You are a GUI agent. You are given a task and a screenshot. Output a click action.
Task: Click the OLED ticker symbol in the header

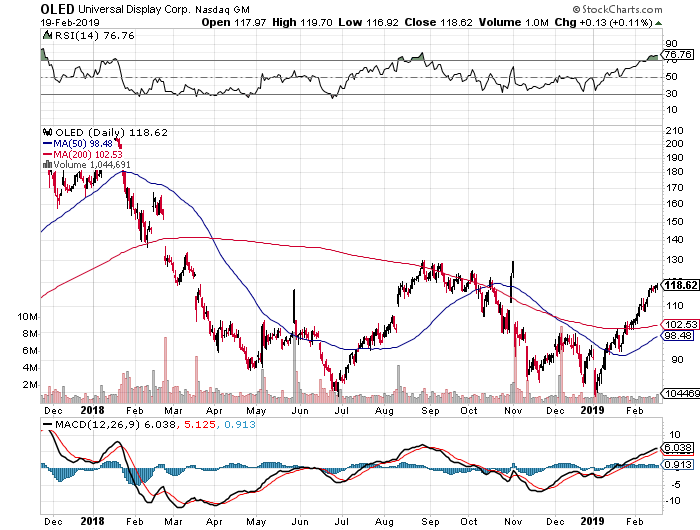(57, 9)
